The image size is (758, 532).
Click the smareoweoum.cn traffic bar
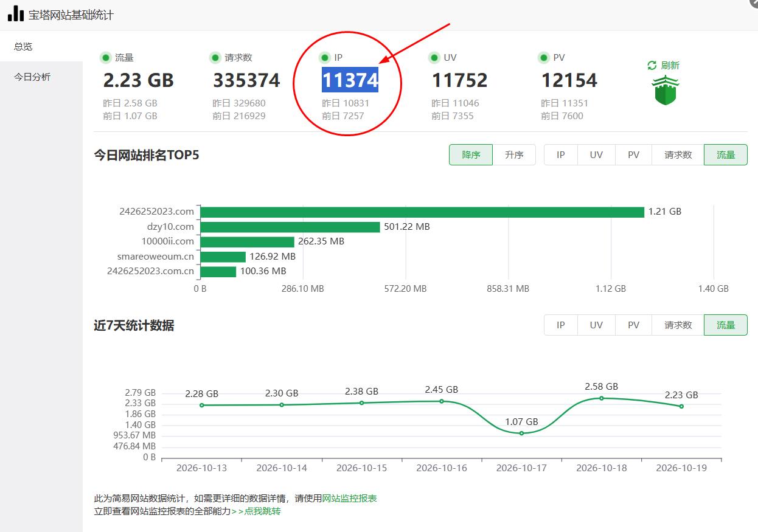(223, 257)
